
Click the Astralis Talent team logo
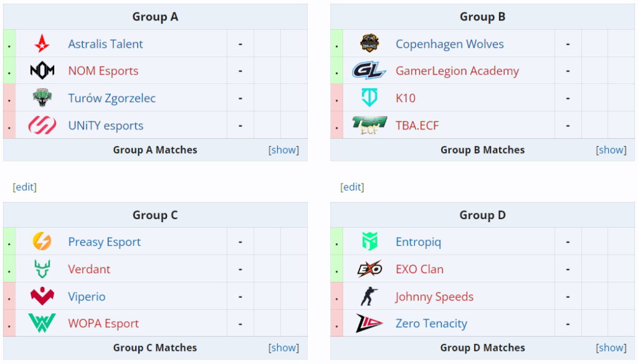42,44
